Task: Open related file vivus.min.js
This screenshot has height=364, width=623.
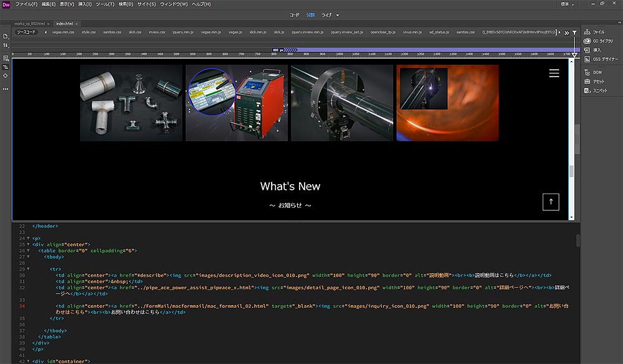Action: click(412, 32)
